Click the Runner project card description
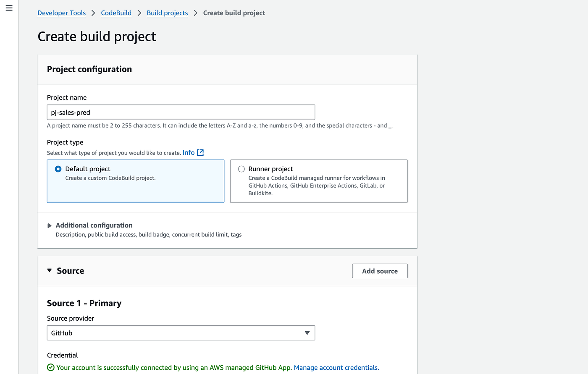The height and width of the screenshot is (374, 588). [317, 186]
